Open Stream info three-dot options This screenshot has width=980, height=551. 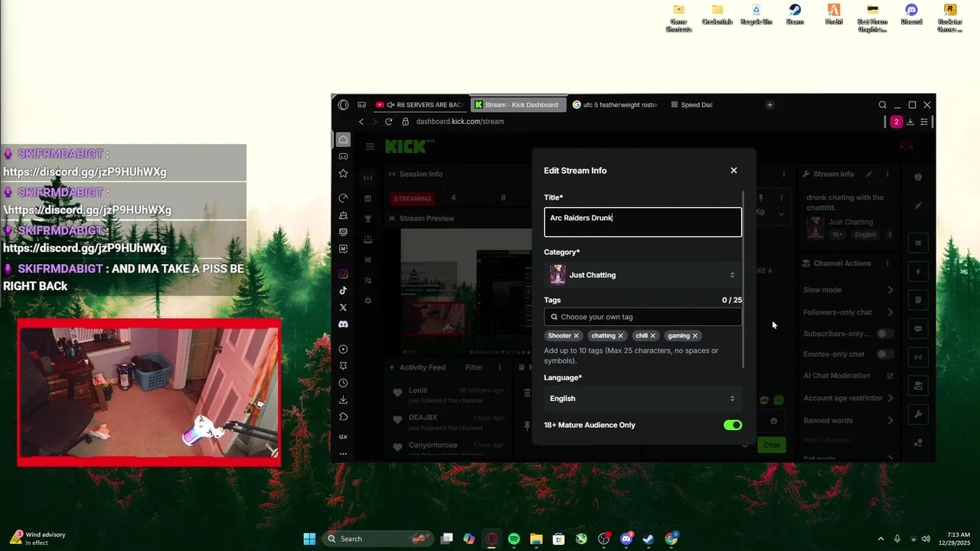point(887,174)
